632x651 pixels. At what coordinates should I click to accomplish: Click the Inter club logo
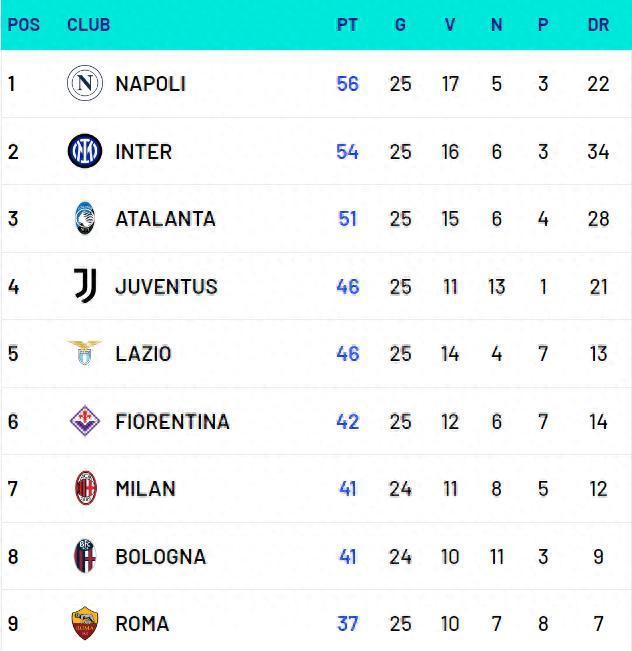(x=85, y=151)
